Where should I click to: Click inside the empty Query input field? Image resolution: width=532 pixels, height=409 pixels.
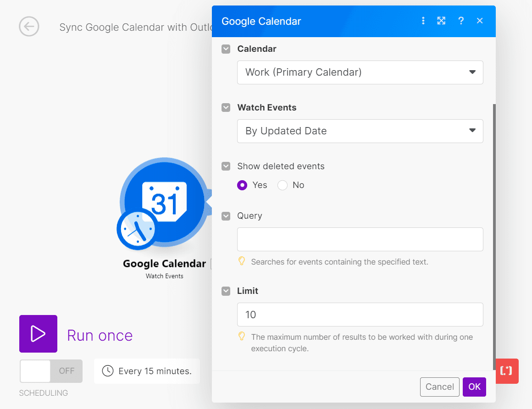[360, 239]
